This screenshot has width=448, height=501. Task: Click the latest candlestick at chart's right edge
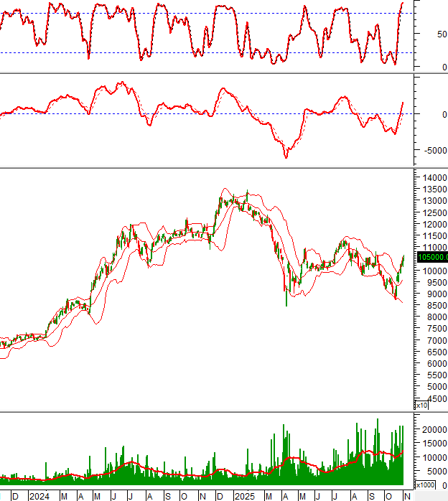tap(403, 258)
